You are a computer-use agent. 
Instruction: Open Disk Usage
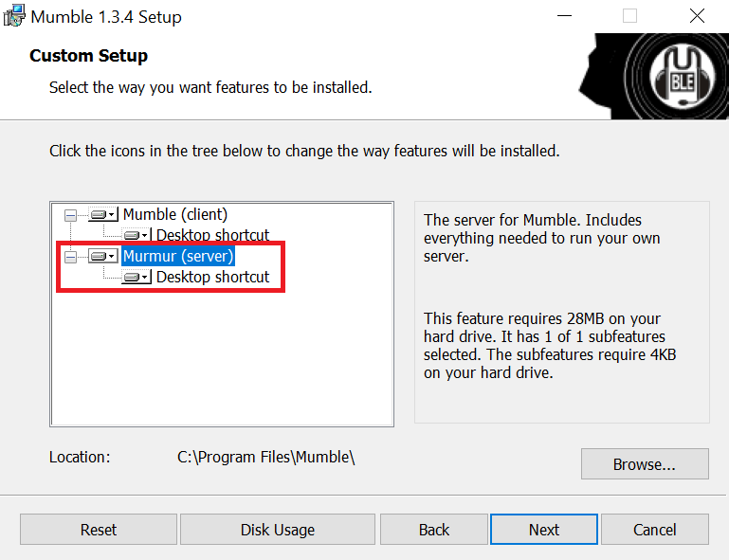(278, 530)
